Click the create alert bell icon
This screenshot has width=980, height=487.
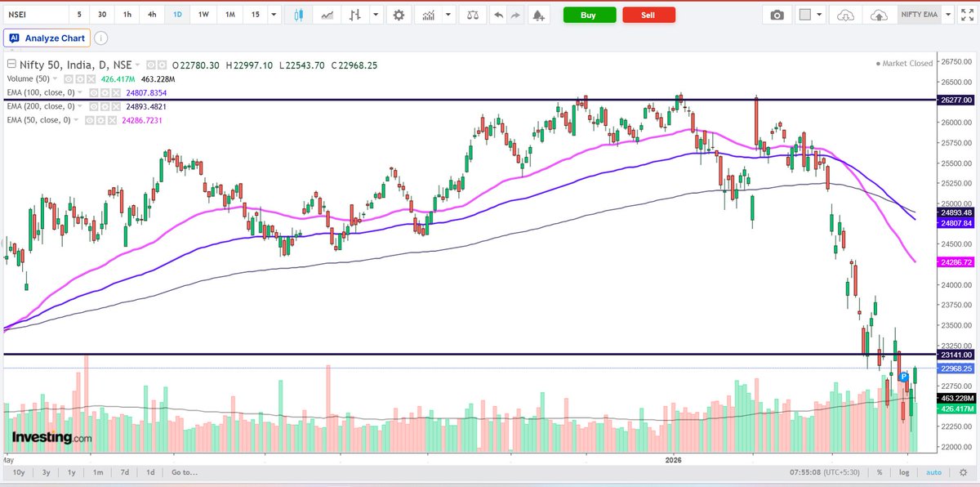(x=537, y=15)
